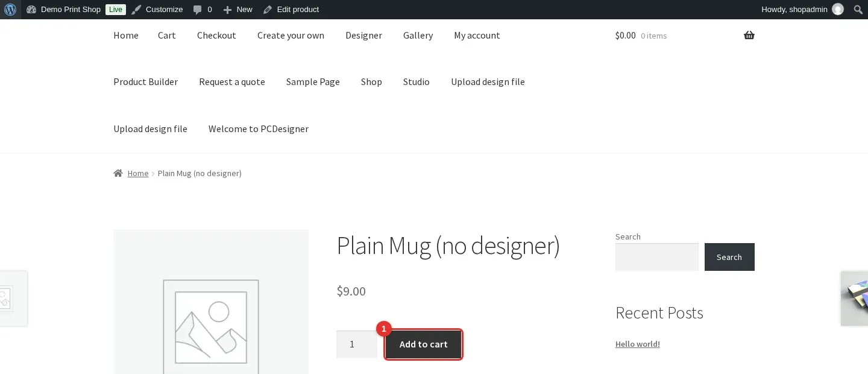The width and height of the screenshot is (868, 374).
Task: Open comments bubble with 0 count
Action: coord(203,9)
